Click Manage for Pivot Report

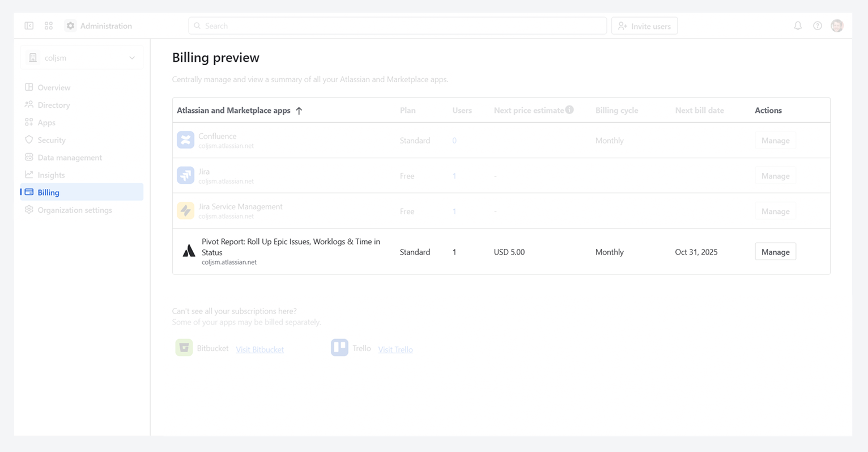coord(775,252)
